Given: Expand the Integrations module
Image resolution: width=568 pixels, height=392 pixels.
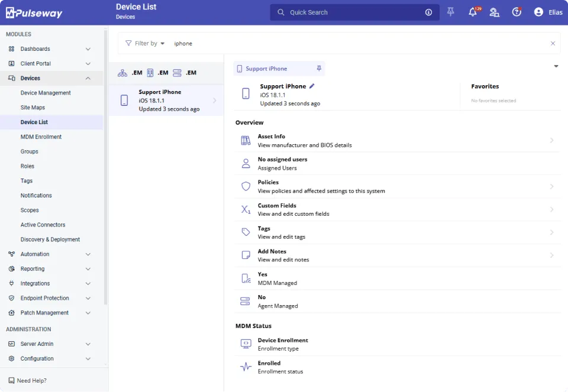Looking at the screenshot, I should point(88,284).
